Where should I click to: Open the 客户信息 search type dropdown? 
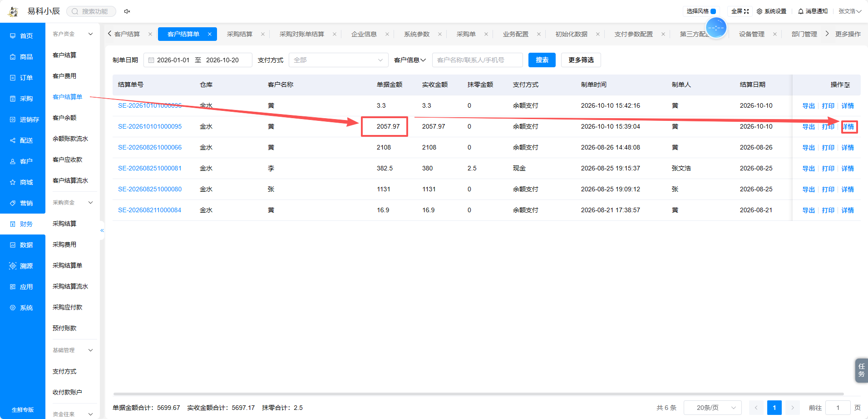(410, 60)
